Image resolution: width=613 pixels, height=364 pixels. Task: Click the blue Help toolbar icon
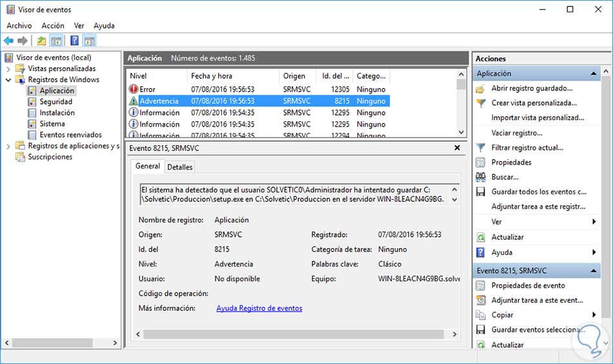(x=74, y=40)
